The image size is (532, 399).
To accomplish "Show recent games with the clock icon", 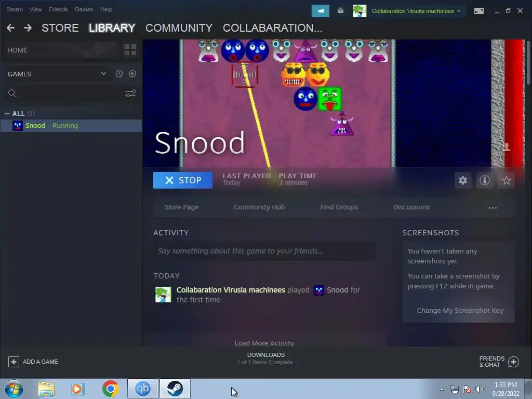I will coord(119,74).
